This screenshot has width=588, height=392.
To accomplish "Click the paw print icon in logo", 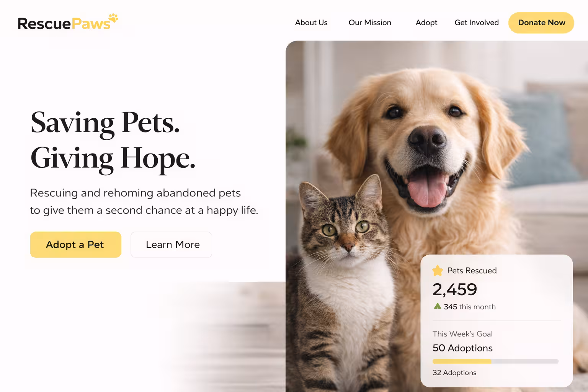I will point(113,19).
